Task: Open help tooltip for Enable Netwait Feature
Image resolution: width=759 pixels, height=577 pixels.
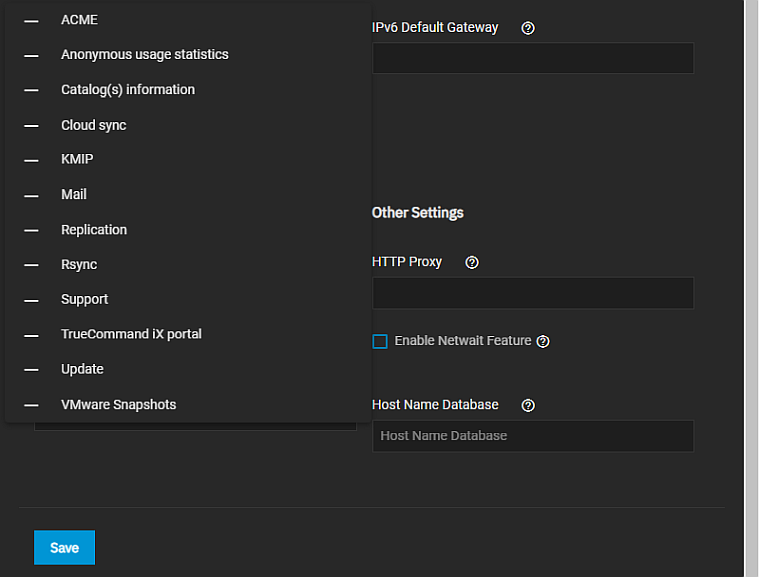Action: coord(543,341)
